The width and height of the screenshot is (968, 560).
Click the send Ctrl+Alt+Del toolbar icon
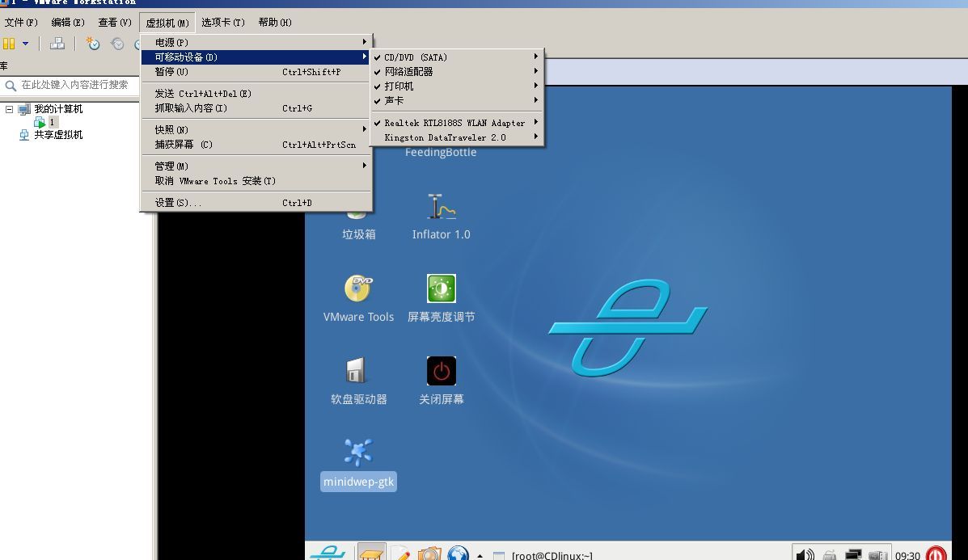(57, 44)
